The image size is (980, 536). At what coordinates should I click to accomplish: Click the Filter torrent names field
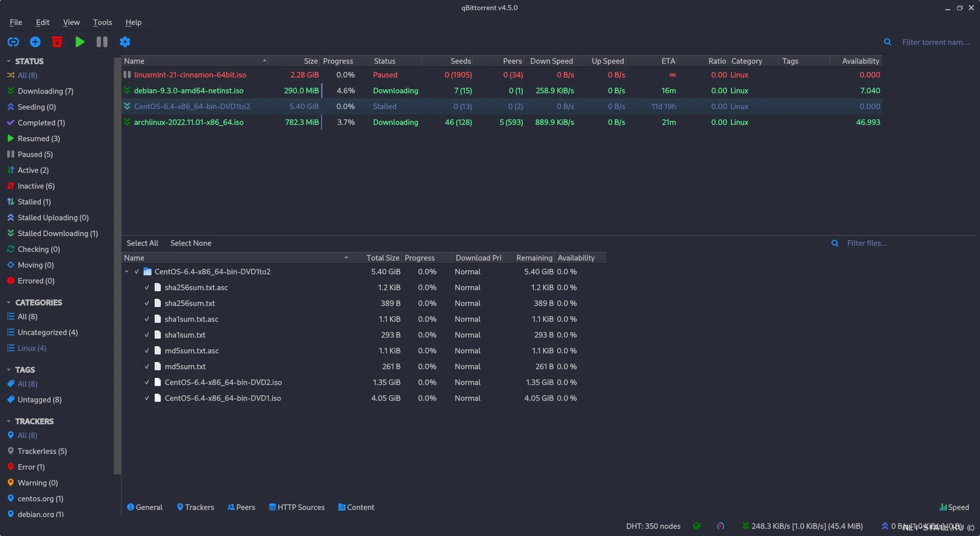[x=936, y=42]
